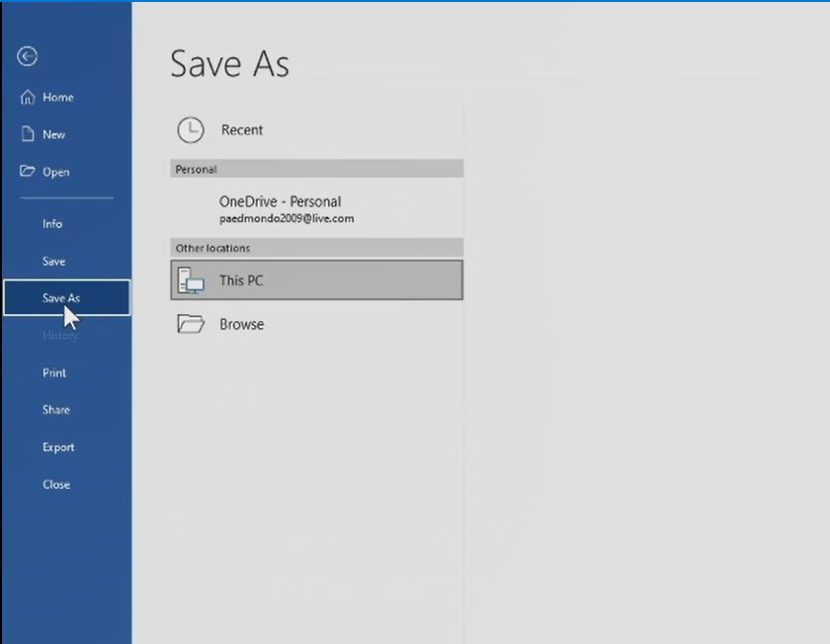Viewport: 830px width, 644px height.
Task: Open the Export page
Action: click(58, 447)
